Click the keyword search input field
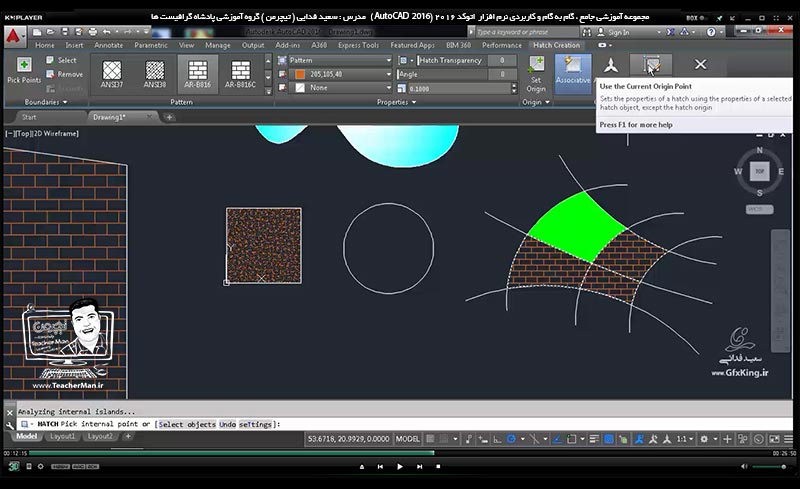Viewport: 800px width, 489px height. pyautogui.click(x=528, y=32)
